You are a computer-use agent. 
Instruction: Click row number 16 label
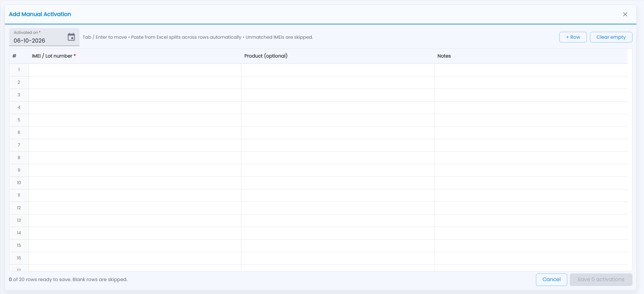click(19, 258)
